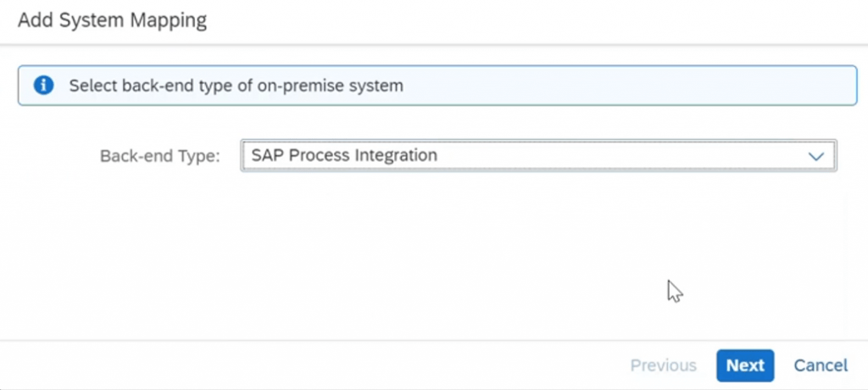Click the chevron arrow in Back-end Type field
868x390 pixels.
816,156
